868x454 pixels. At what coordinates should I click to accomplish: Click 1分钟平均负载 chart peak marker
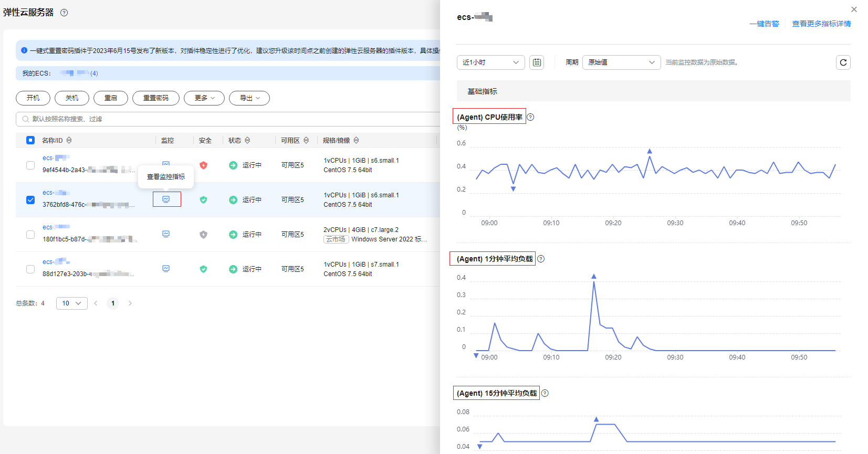tap(594, 276)
